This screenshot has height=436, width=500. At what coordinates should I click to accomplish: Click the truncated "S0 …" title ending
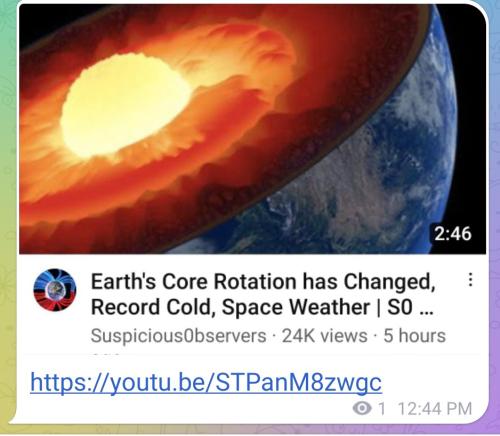pos(410,307)
